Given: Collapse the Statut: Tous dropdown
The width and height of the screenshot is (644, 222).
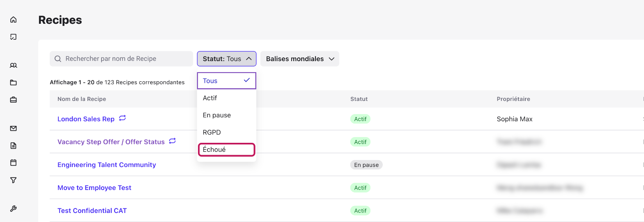Looking at the screenshot, I should click(227, 59).
